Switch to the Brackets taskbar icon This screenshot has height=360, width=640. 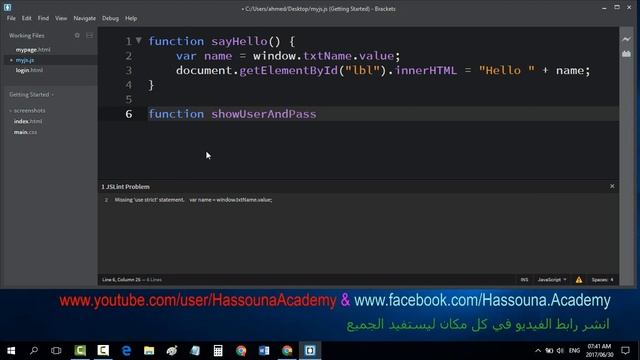[x=310, y=351]
